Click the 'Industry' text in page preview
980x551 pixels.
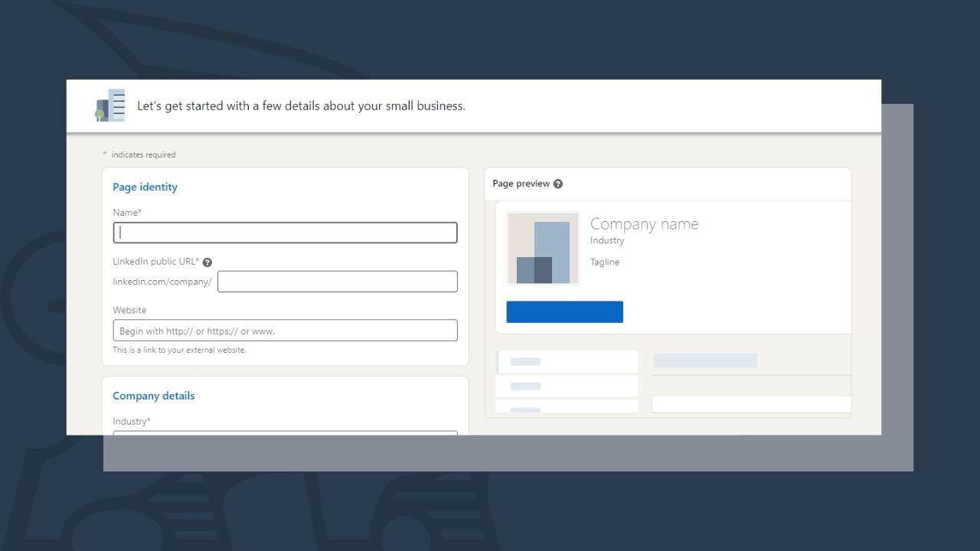click(607, 240)
